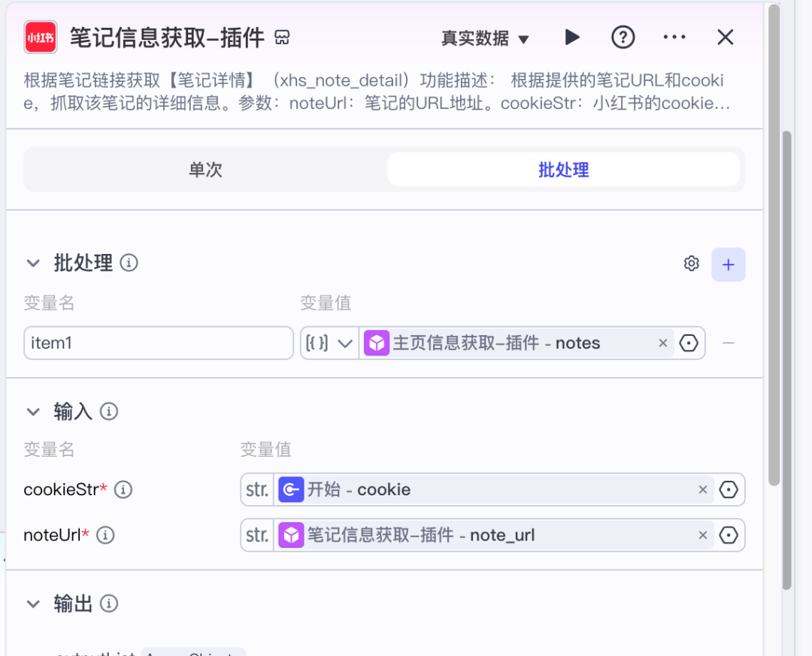The image size is (812, 656).
Task: Clear the note_url reference
Action: click(703, 535)
